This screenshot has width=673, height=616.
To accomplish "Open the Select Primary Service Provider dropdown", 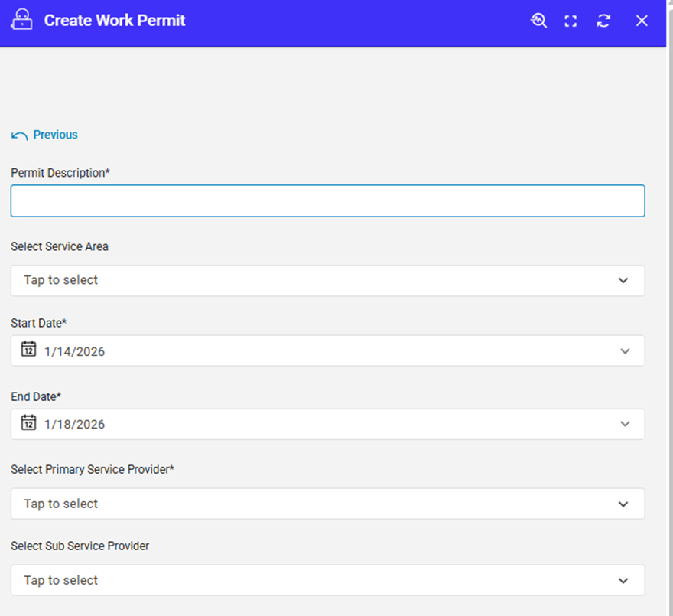I will (306, 504).
